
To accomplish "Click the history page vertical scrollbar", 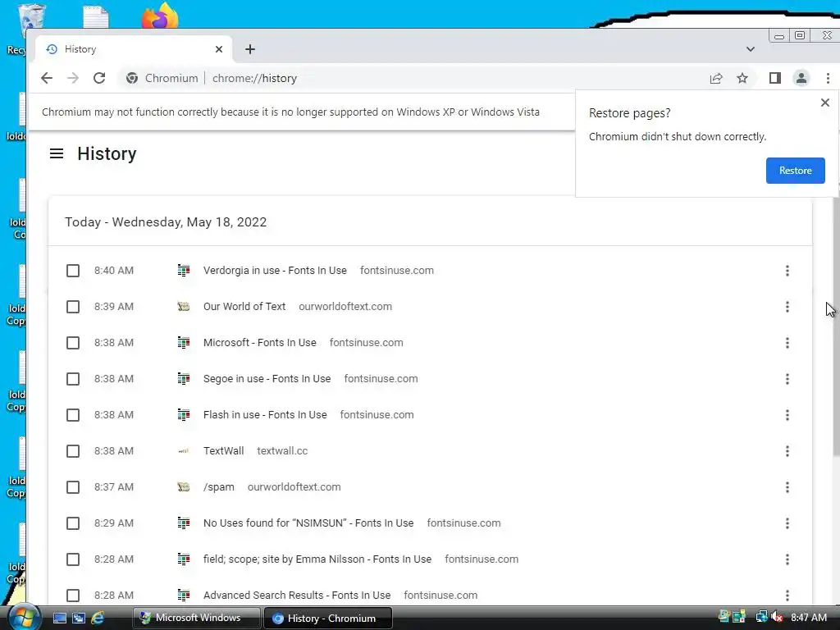I will coord(836,326).
